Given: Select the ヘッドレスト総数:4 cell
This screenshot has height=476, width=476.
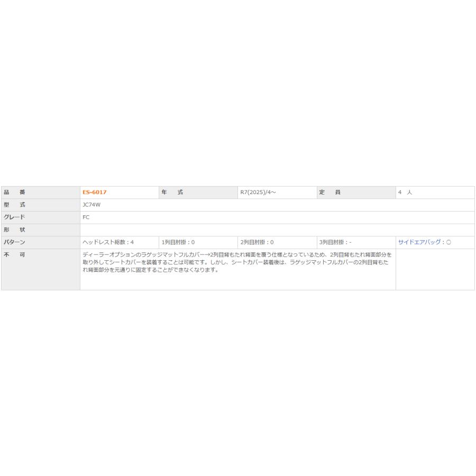Looking at the screenshot, I should 108,242.
